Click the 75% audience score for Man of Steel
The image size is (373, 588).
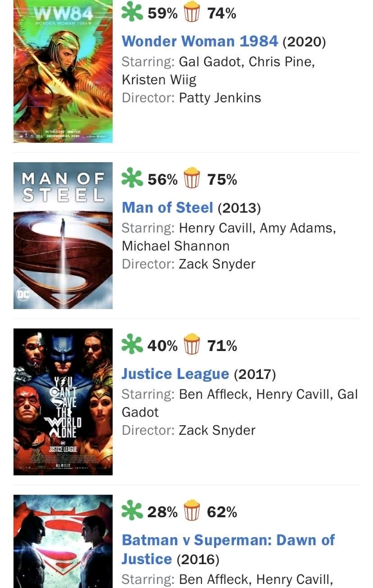click(x=222, y=180)
